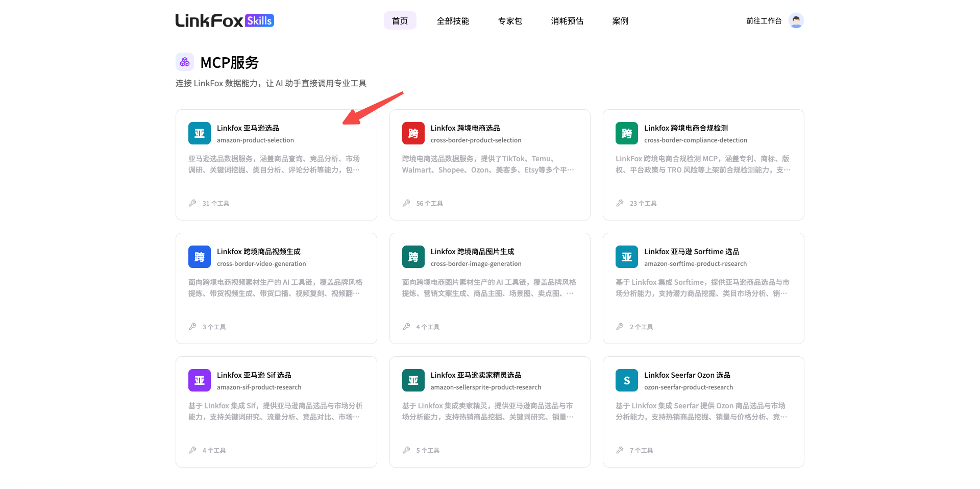Click the 56 个工具 count text
This screenshot has height=489, width=980.
(x=430, y=203)
